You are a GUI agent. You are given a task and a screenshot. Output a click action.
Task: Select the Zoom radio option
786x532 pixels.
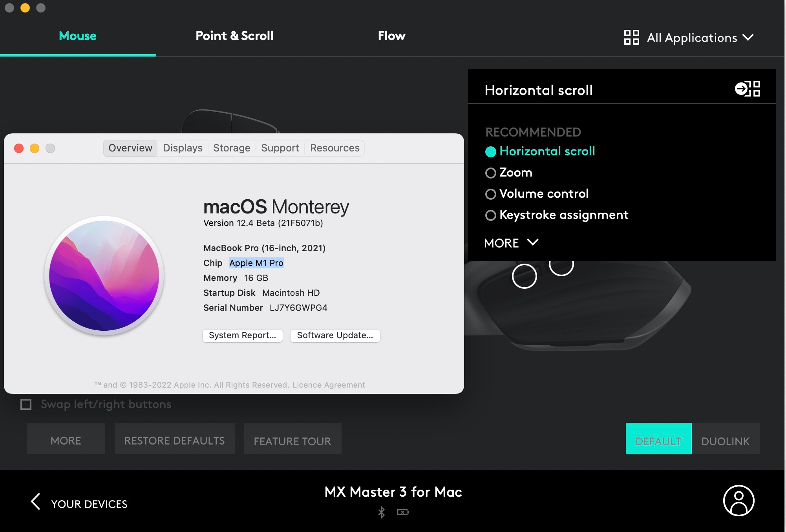pos(491,173)
